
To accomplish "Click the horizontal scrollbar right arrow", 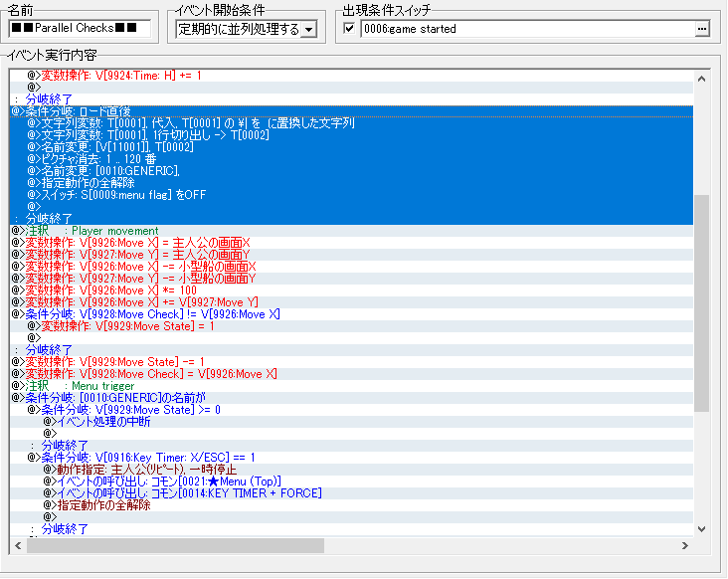I will [x=685, y=545].
